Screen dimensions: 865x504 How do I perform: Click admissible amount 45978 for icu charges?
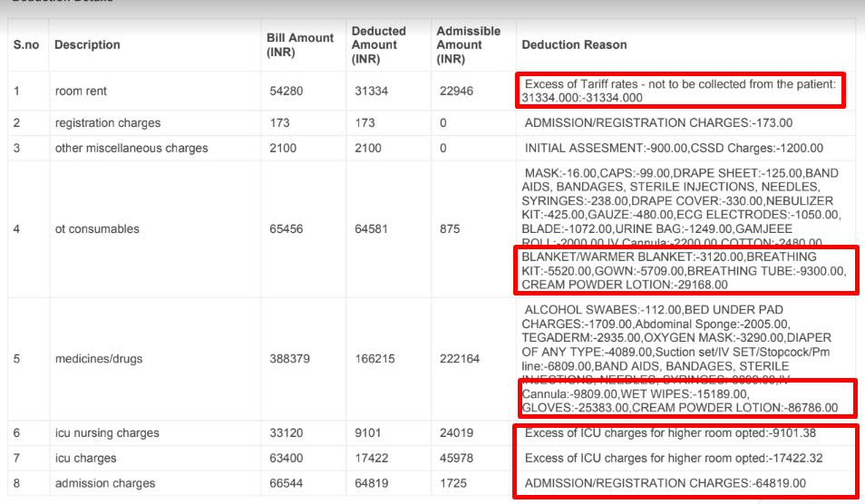coord(456,459)
